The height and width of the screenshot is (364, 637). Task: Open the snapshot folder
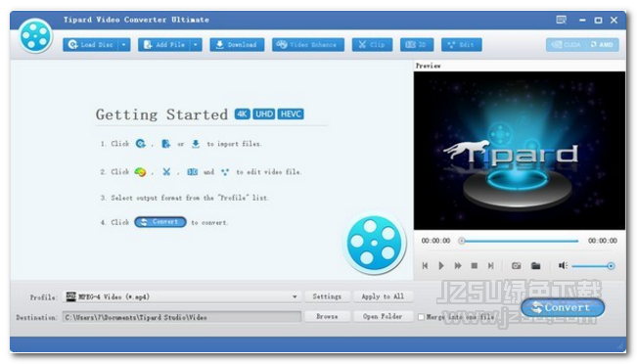coord(536,266)
